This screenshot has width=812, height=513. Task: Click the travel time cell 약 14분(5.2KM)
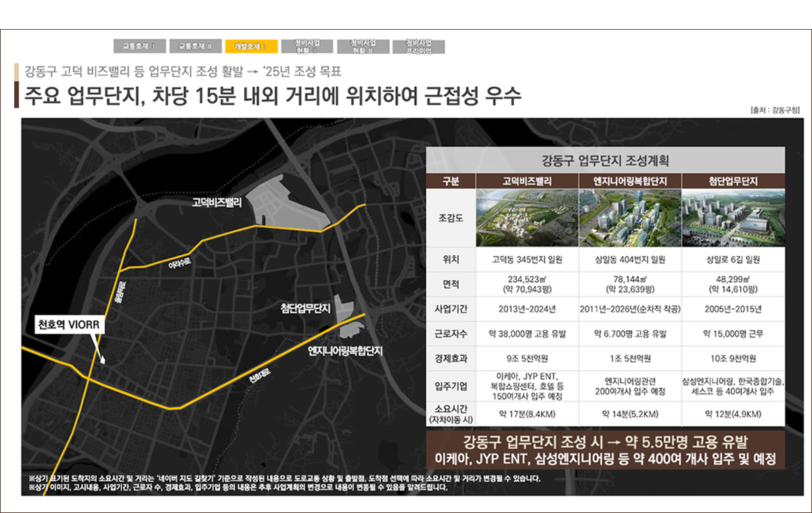[631, 414]
